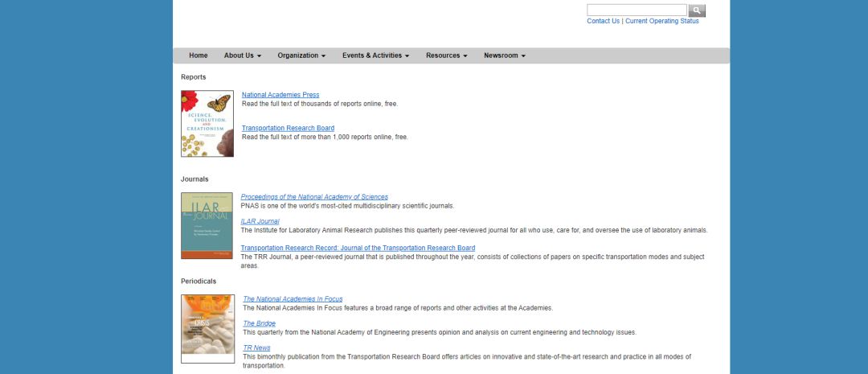Select the Journals section heading
Viewport: 868px width, 374px height.
(x=194, y=179)
